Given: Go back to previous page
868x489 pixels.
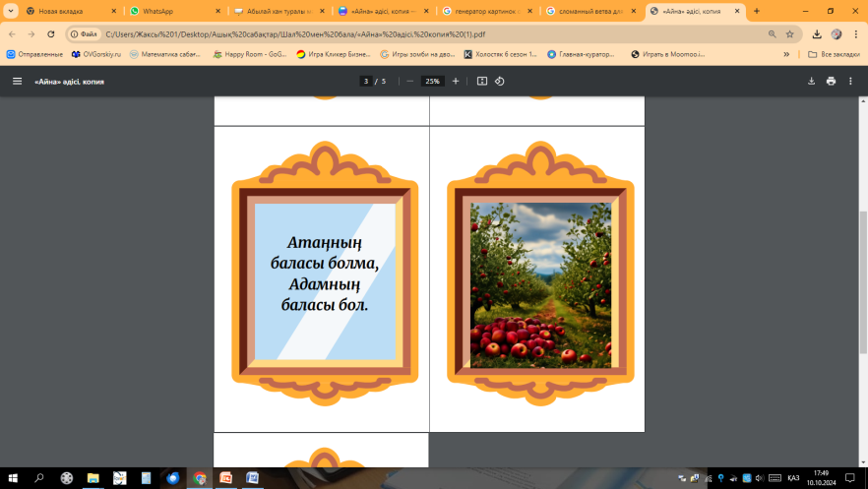Looking at the screenshot, I should click(x=12, y=34).
